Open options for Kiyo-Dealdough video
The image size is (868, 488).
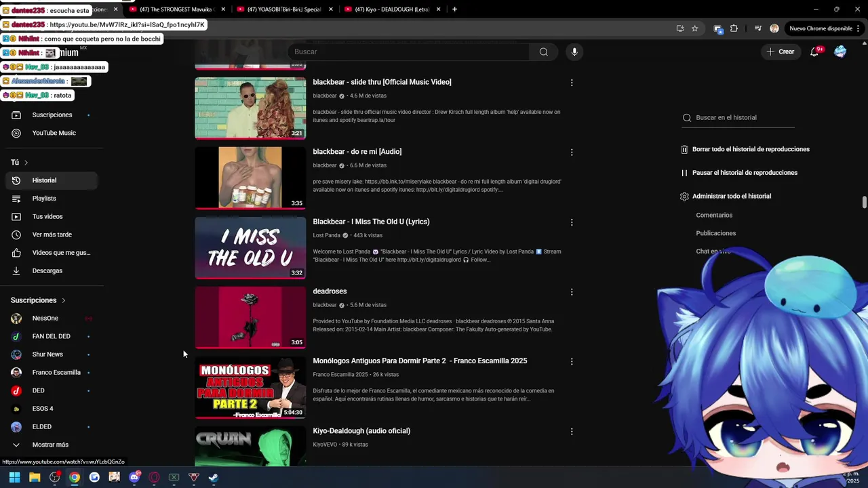coord(572,432)
